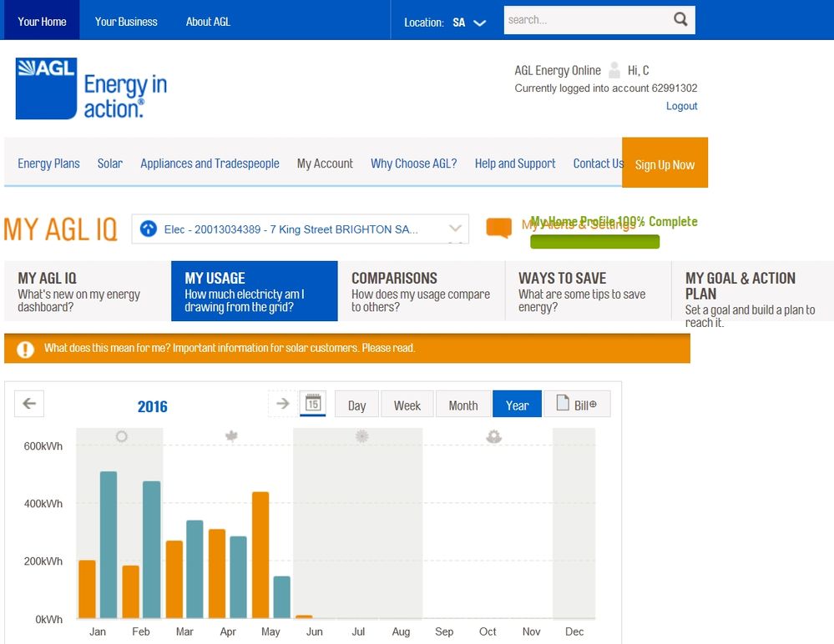Screen dimensions: 834x644
Task: Go to previous year with left arrow
Action: pyautogui.click(x=29, y=404)
